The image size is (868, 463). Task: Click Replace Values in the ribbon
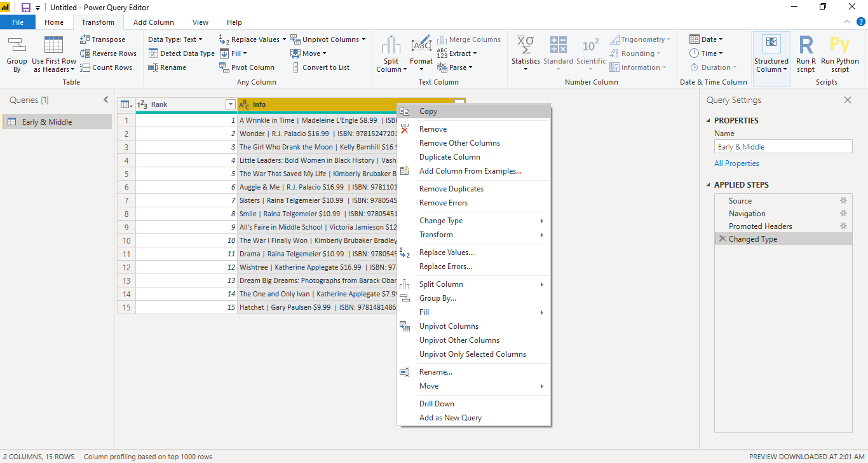pyautogui.click(x=253, y=39)
